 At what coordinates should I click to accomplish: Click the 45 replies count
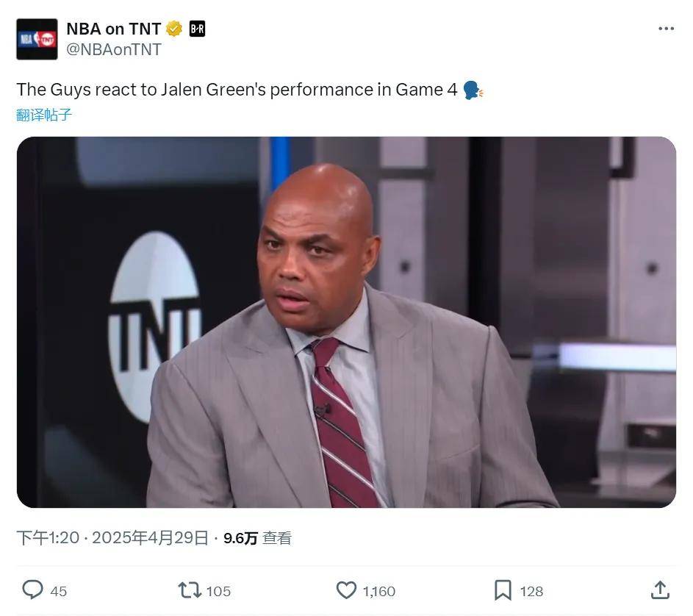(58, 591)
